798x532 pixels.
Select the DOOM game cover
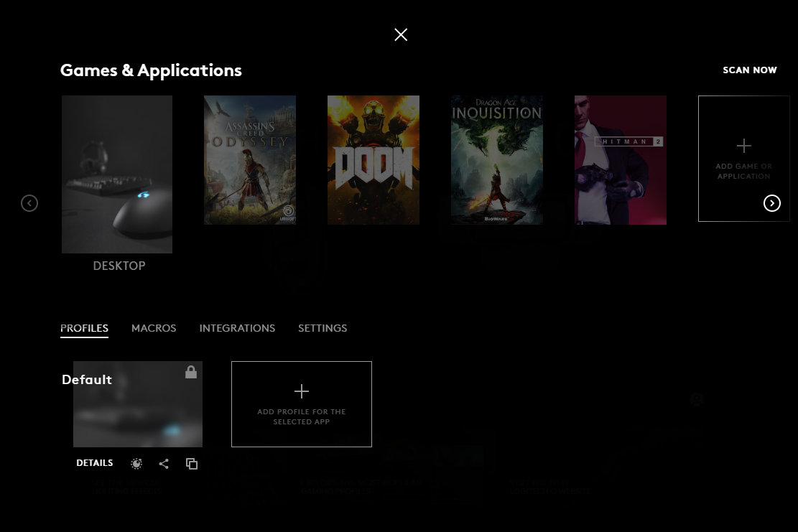click(x=374, y=159)
